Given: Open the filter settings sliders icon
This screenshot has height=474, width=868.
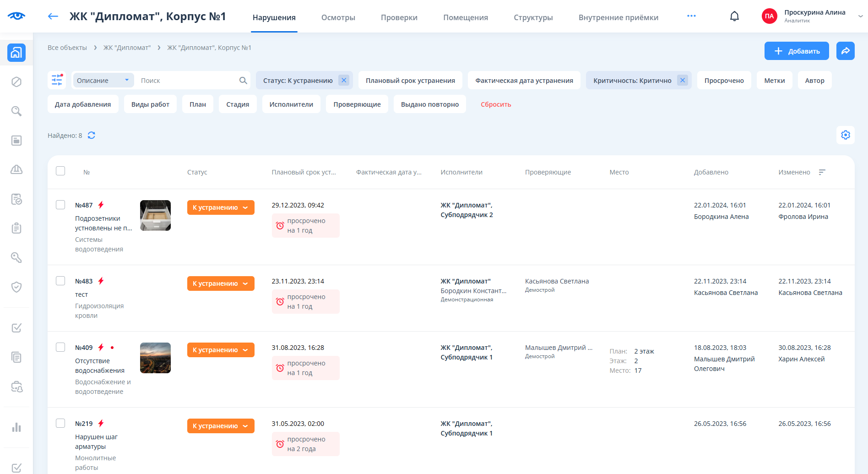Looking at the screenshot, I should 57,80.
